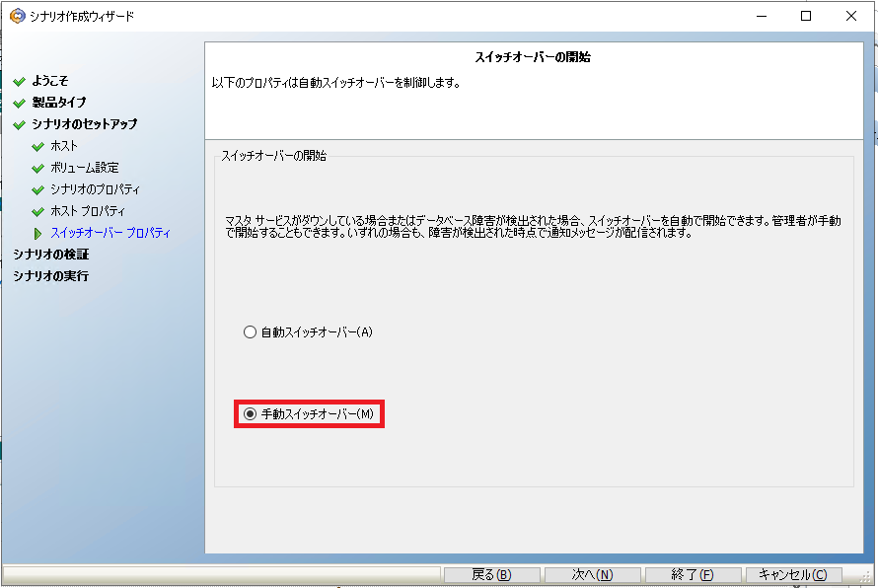Click the green checkmark beside 製品タイプ
Viewport: 878px width, 588px height.
point(20,103)
